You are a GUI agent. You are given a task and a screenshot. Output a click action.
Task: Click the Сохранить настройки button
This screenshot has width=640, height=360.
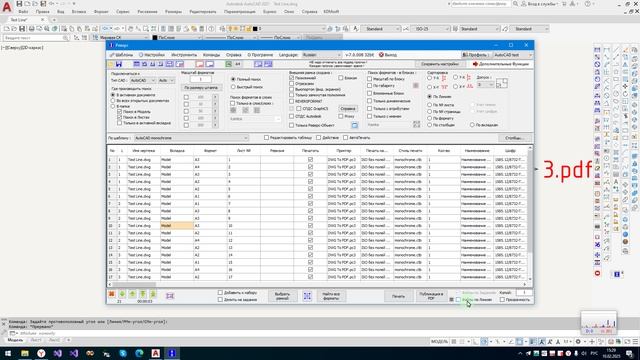pyautogui.click(x=440, y=64)
